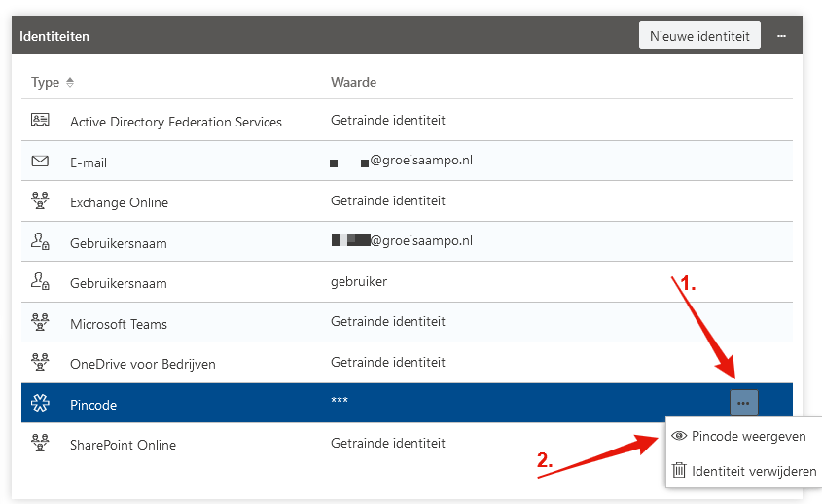Image resolution: width=822 pixels, height=504 pixels.
Task: Click the Exchange Online identity icon
Action: pos(40,201)
